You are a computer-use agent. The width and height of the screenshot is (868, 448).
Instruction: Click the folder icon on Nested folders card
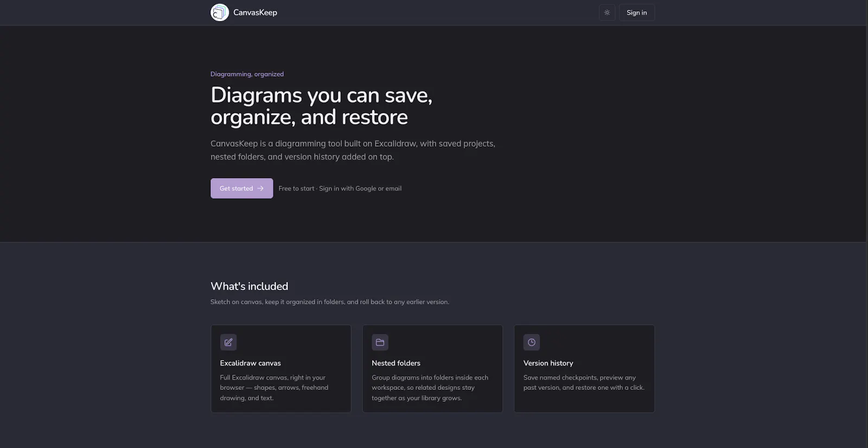[380, 343]
